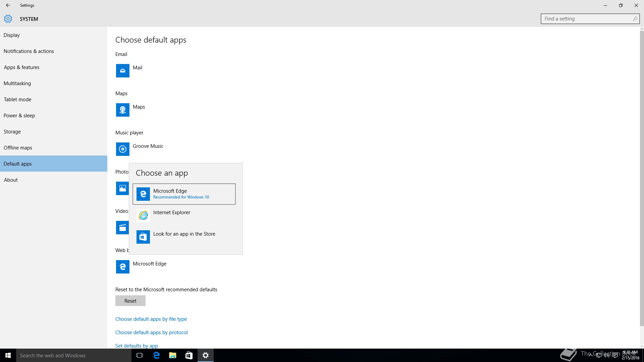Click the Groove Music app icon
The image size is (644, 362).
point(122,149)
